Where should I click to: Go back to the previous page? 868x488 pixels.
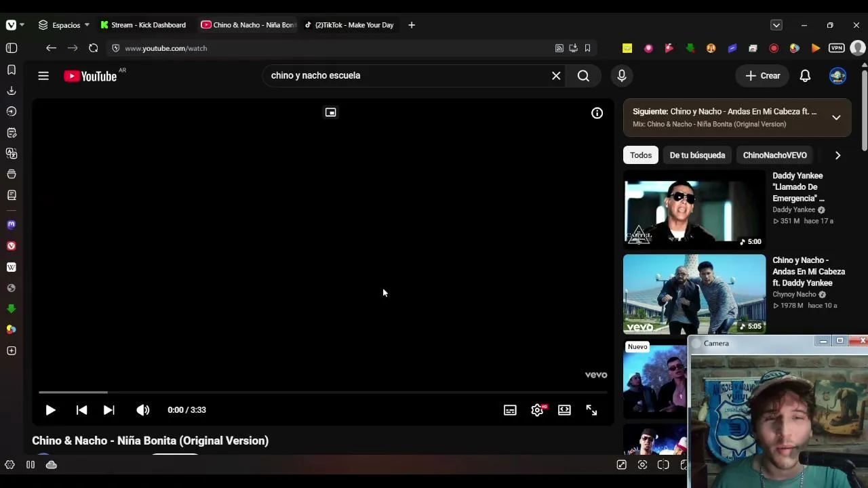(x=51, y=48)
